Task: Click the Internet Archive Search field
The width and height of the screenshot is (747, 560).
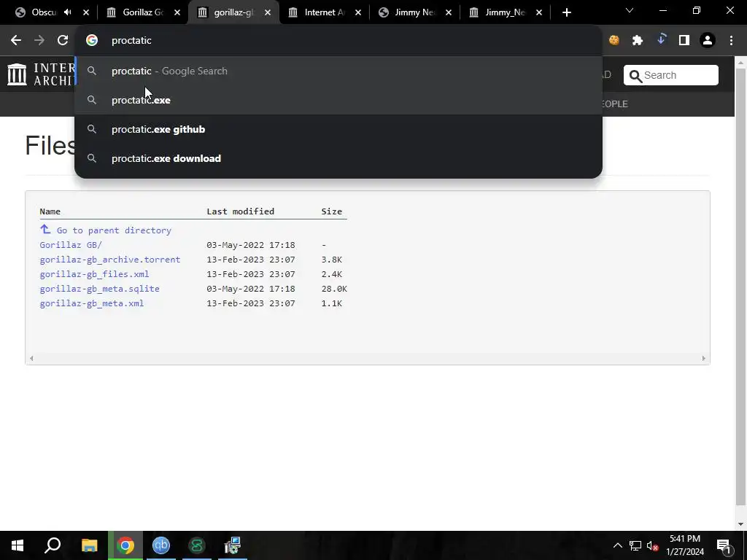Action: point(671,75)
